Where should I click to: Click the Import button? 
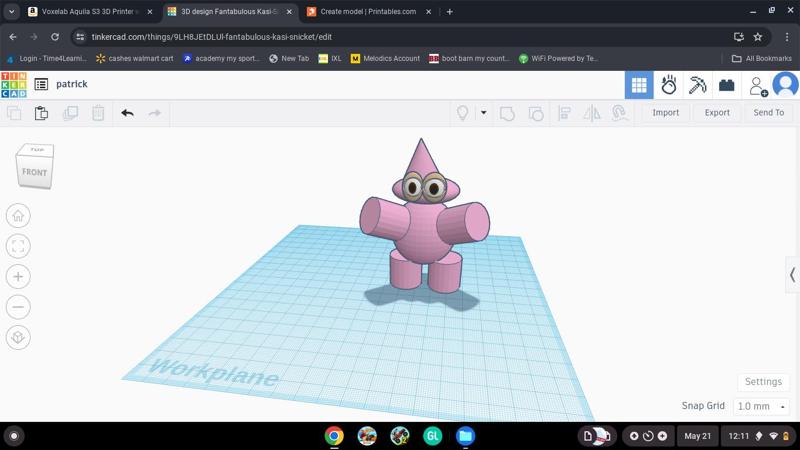pyautogui.click(x=665, y=113)
